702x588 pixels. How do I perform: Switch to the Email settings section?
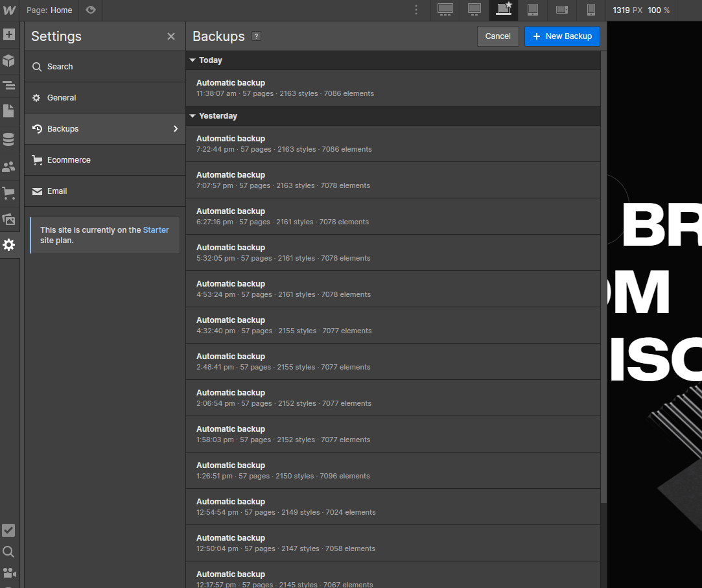(57, 191)
